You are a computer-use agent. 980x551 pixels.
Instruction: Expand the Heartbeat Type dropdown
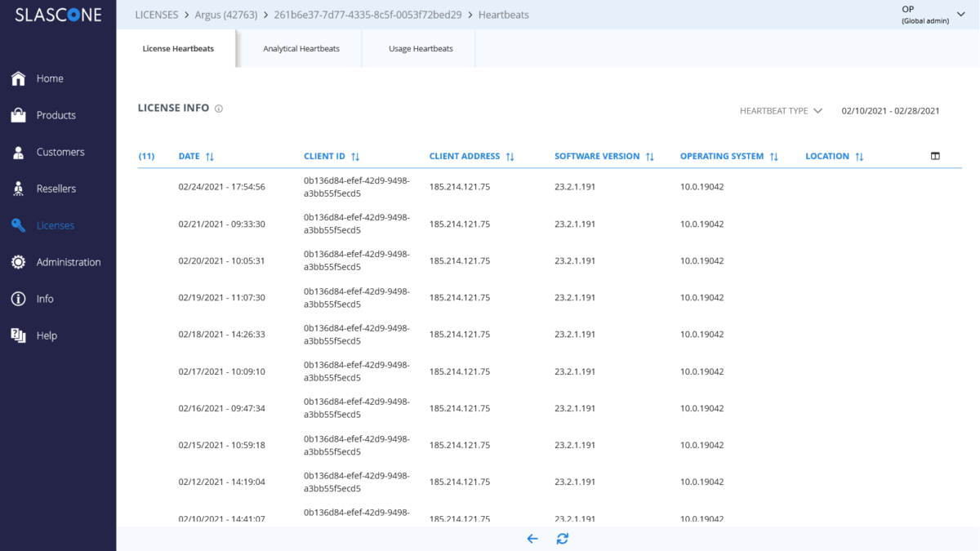pyautogui.click(x=781, y=111)
